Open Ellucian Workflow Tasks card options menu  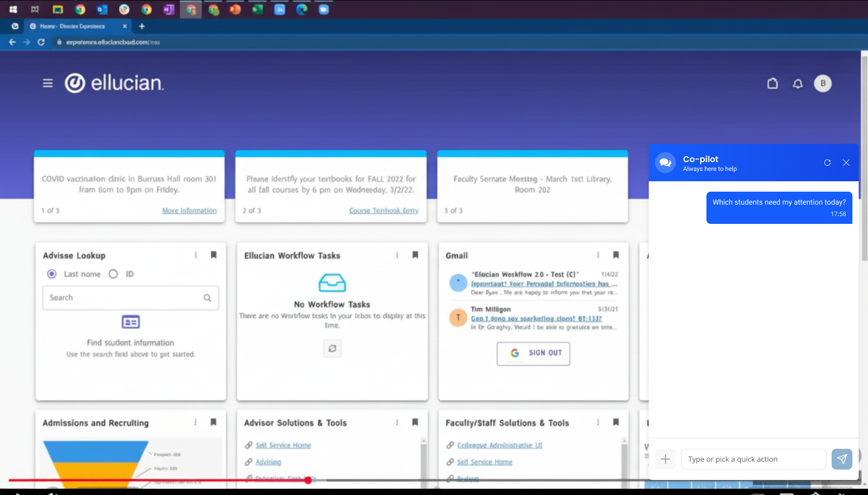(397, 255)
